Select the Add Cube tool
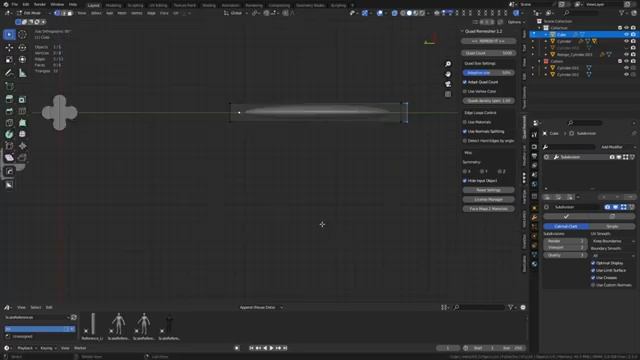 tap(9, 86)
